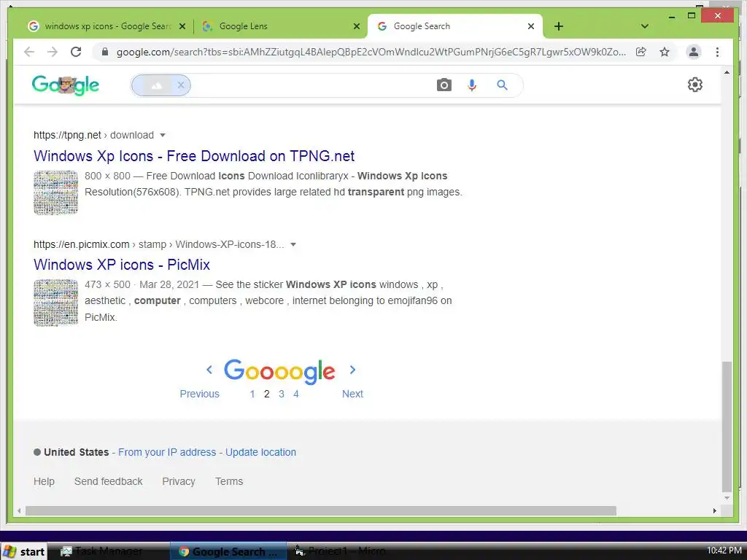
Task: Close the windows xp icons tab
Action: pyautogui.click(x=182, y=26)
